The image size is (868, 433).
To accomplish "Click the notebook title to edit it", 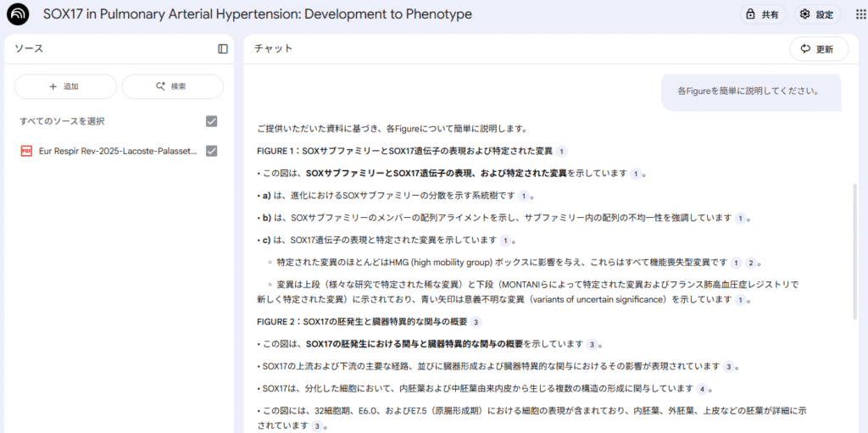I will pyautogui.click(x=258, y=15).
